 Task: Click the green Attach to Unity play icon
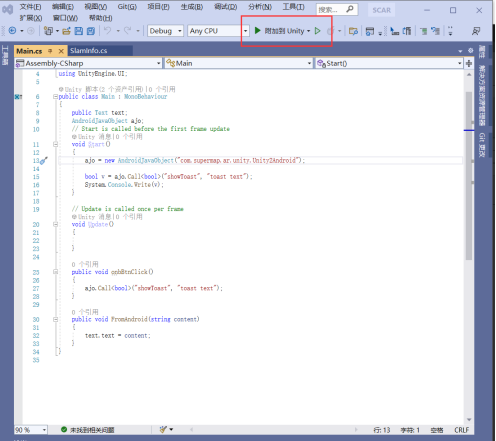point(257,31)
